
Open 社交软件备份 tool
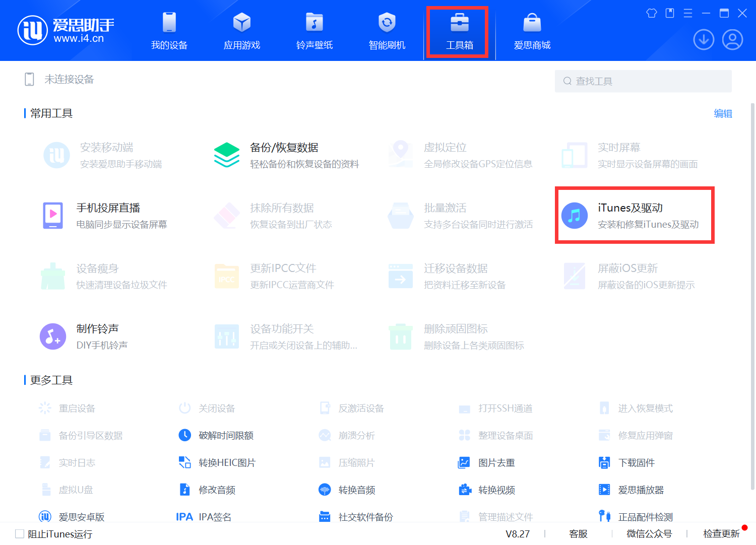click(x=356, y=517)
